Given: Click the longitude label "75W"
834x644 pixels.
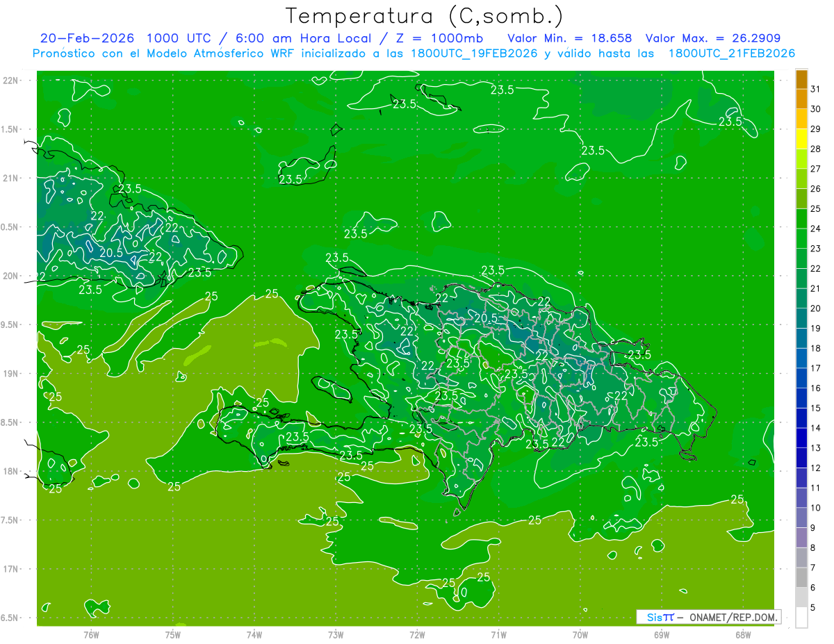Looking at the screenshot, I should point(173,635).
